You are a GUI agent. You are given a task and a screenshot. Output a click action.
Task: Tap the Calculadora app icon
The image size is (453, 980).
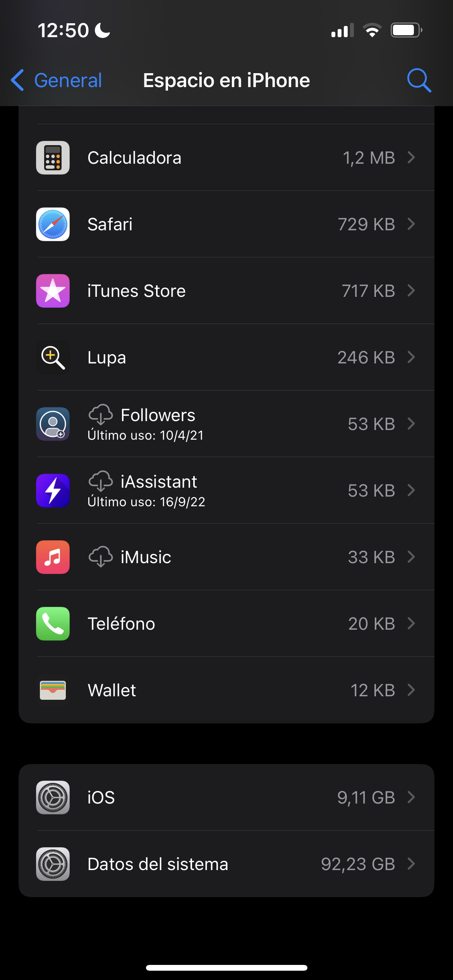[x=53, y=158]
